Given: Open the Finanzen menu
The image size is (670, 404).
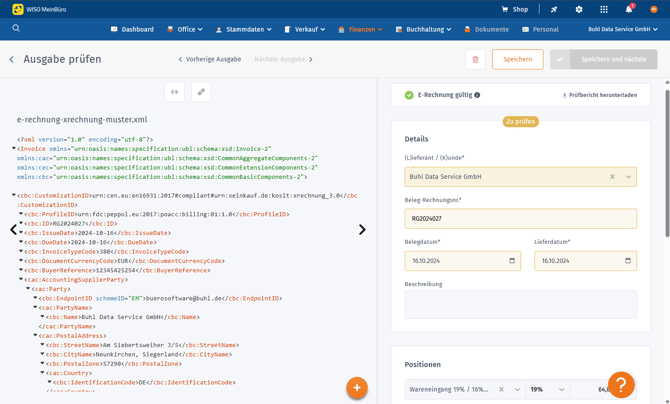Looking at the screenshot, I should [360, 29].
